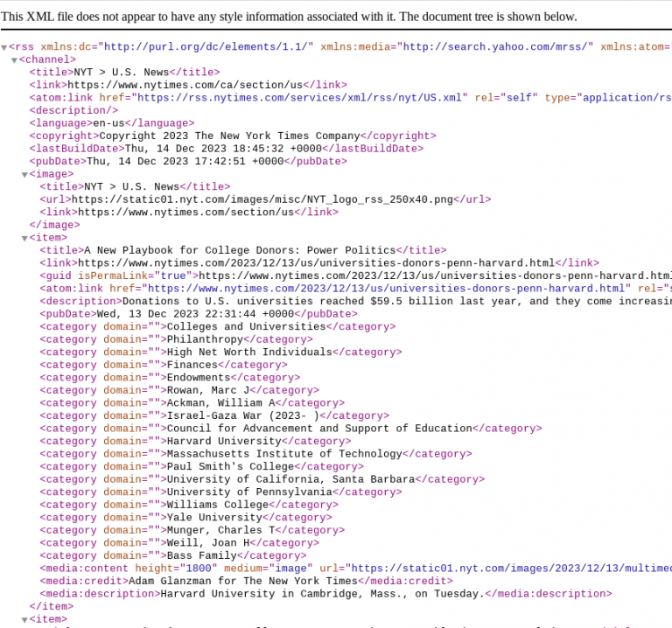Collapse the channel element node
The width and height of the screenshot is (672, 628).
pyautogui.click(x=14, y=60)
